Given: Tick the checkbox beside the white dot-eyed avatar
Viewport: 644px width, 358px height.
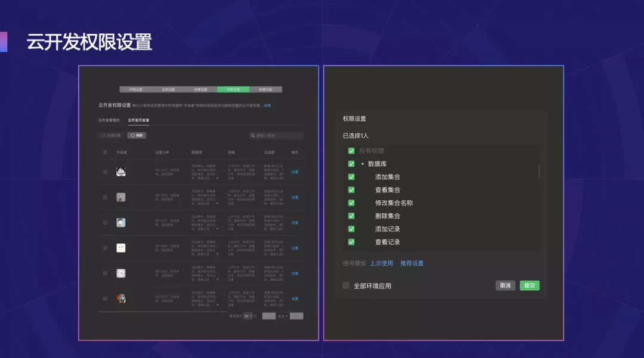Looking at the screenshot, I should (x=105, y=248).
